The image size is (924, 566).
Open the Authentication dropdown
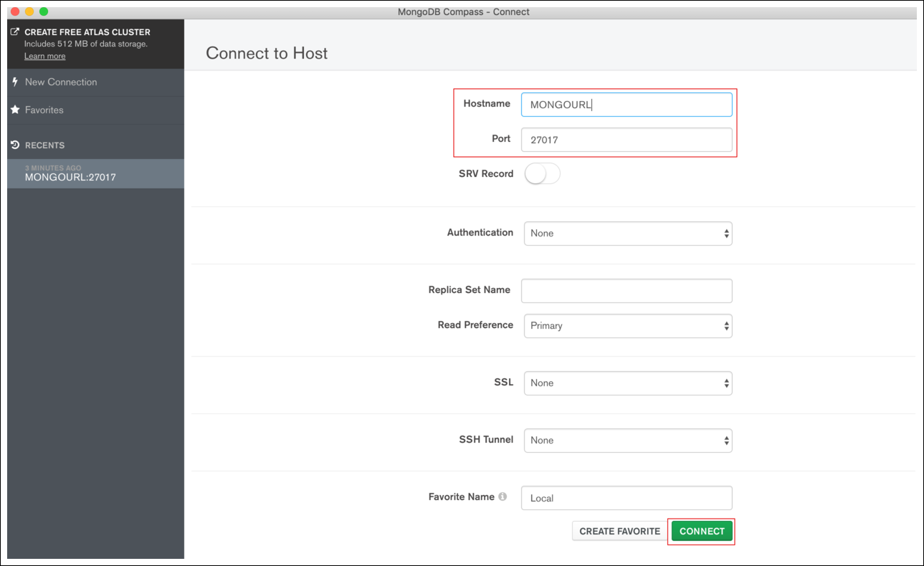coord(628,234)
